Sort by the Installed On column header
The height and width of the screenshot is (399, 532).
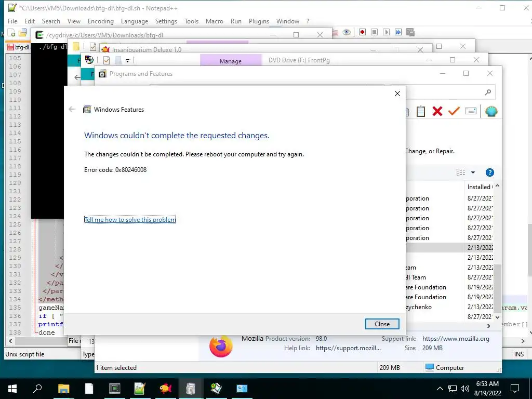pyautogui.click(x=480, y=187)
